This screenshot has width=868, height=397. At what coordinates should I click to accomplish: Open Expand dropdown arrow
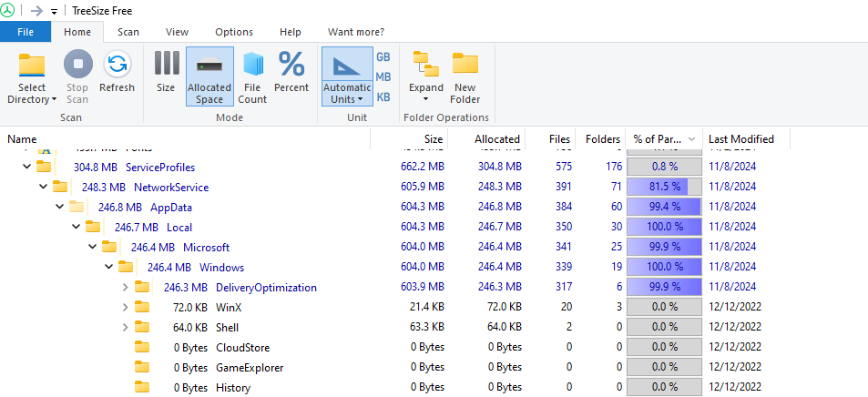pyautogui.click(x=425, y=99)
